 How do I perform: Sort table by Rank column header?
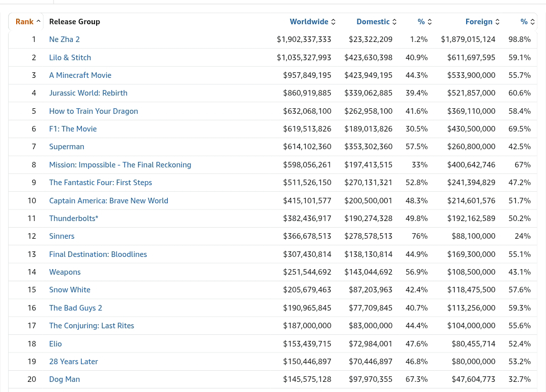click(24, 21)
